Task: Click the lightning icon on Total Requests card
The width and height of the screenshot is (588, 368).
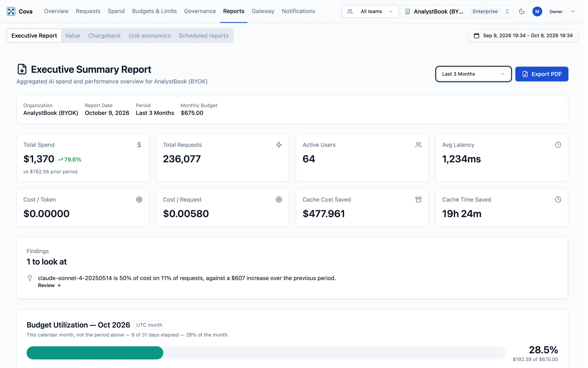Action: [279, 145]
